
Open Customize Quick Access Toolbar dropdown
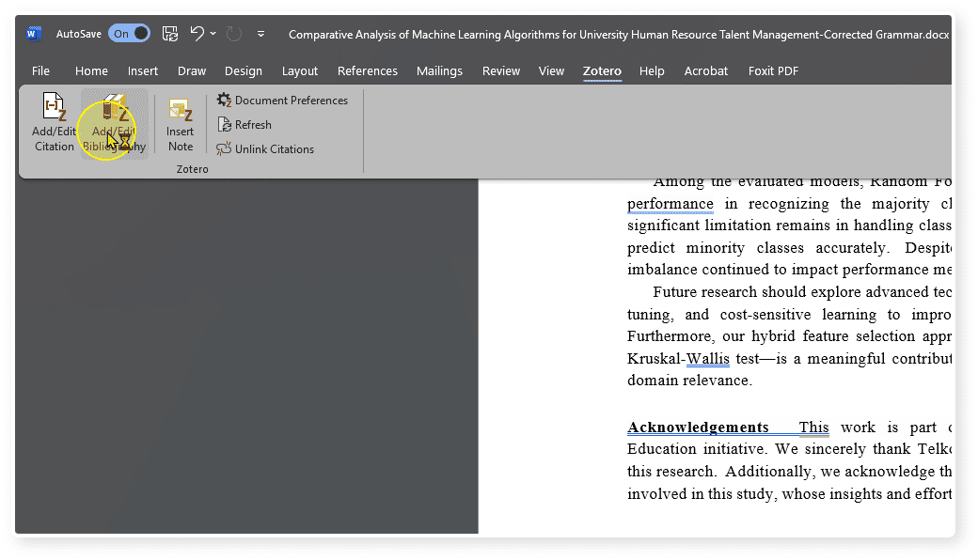coord(260,34)
